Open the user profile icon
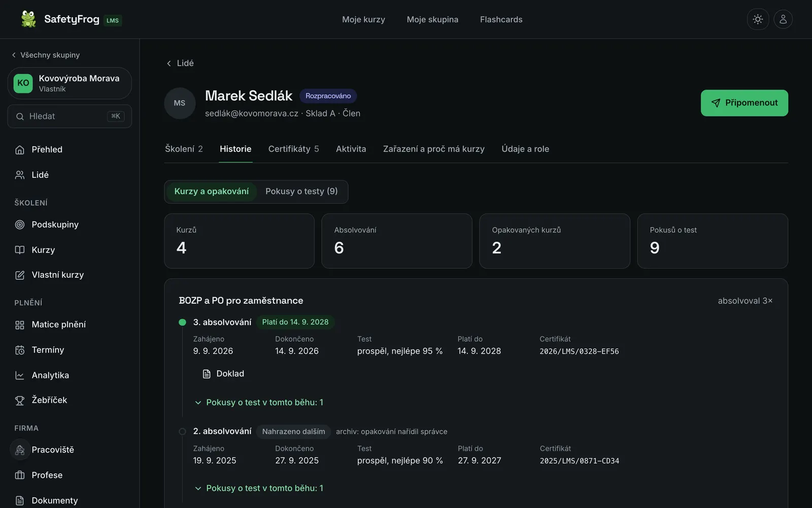The width and height of the screenshot is (812, 508). (783, 19)
